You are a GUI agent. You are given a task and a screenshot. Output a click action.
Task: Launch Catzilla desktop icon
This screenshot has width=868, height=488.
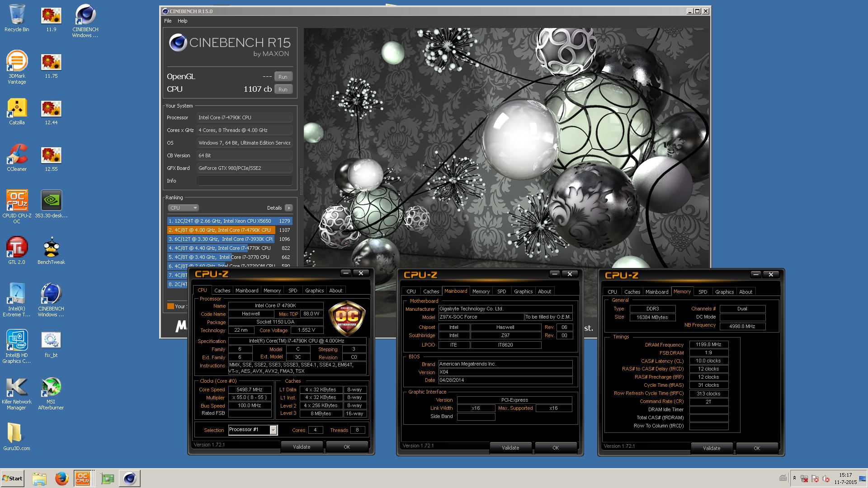[x=17, y=111]
